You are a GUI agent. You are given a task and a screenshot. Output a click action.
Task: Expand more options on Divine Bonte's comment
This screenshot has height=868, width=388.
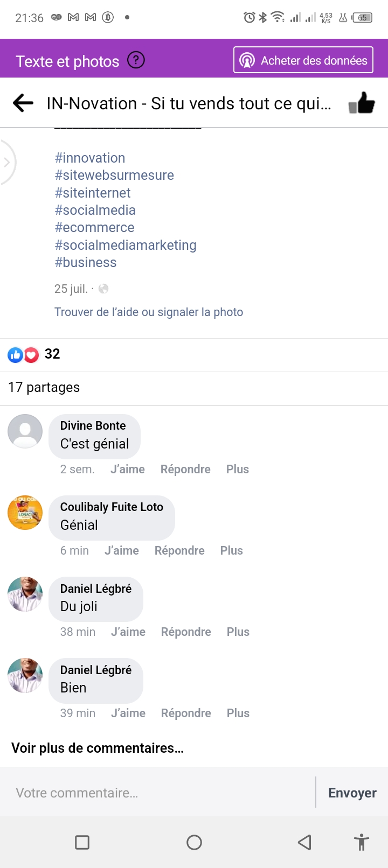pos(238,469)
